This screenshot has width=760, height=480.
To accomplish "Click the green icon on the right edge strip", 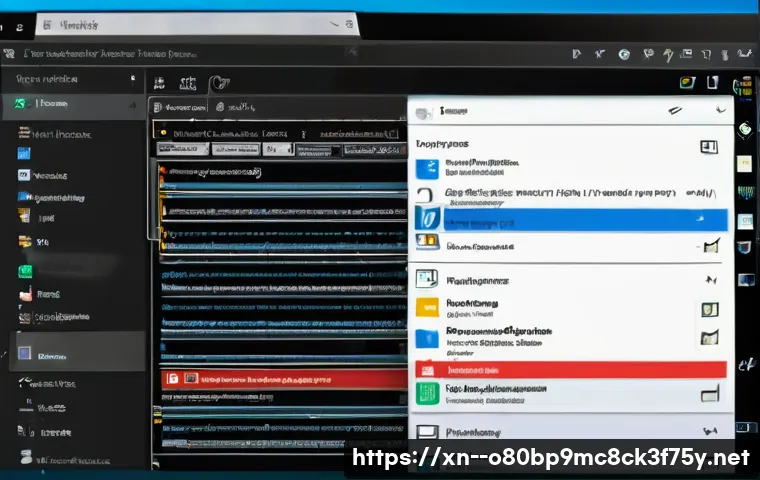I will click(744, 130).
